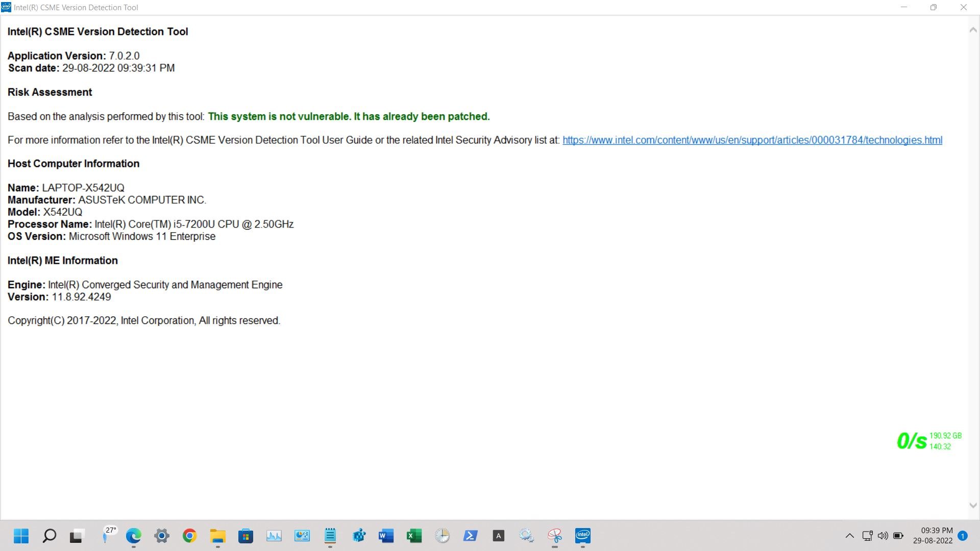Open network status tray icon
Image resolution: width=980 pixels, height=551 pixels.
click(x=867, y=536)
